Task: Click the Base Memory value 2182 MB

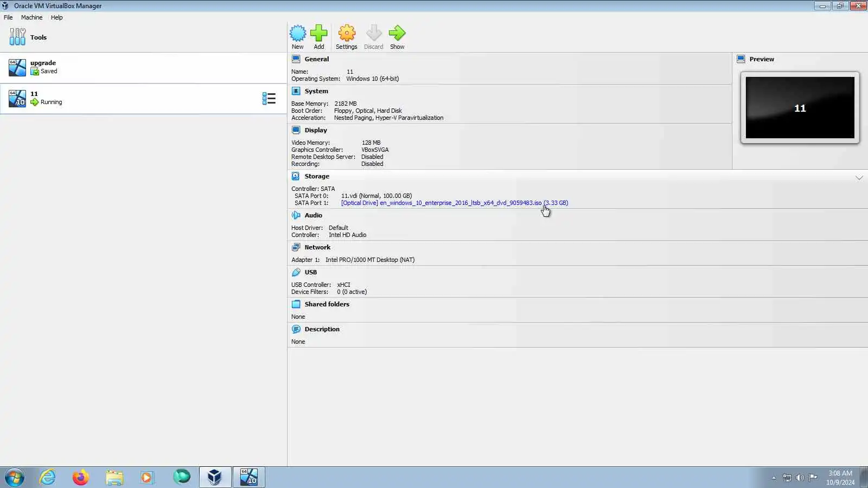Action: point(346,104)
